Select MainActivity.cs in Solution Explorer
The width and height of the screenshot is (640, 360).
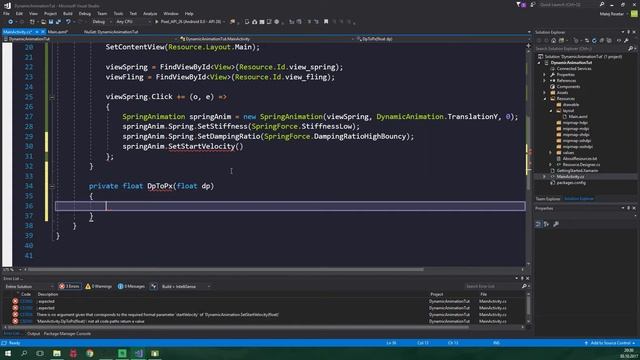coord(570,177)
